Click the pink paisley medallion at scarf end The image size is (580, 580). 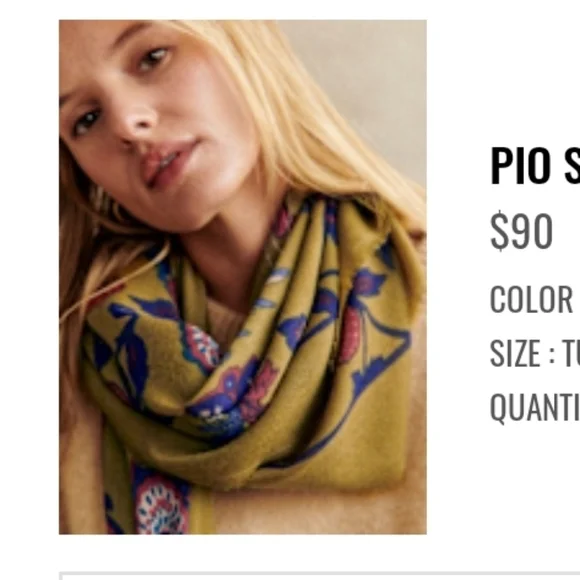161,509
